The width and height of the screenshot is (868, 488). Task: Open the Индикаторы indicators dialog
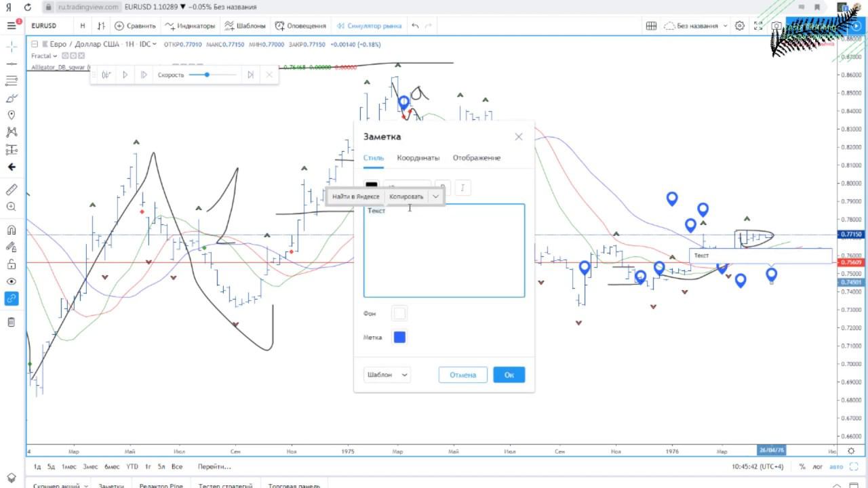click(190, 26)
